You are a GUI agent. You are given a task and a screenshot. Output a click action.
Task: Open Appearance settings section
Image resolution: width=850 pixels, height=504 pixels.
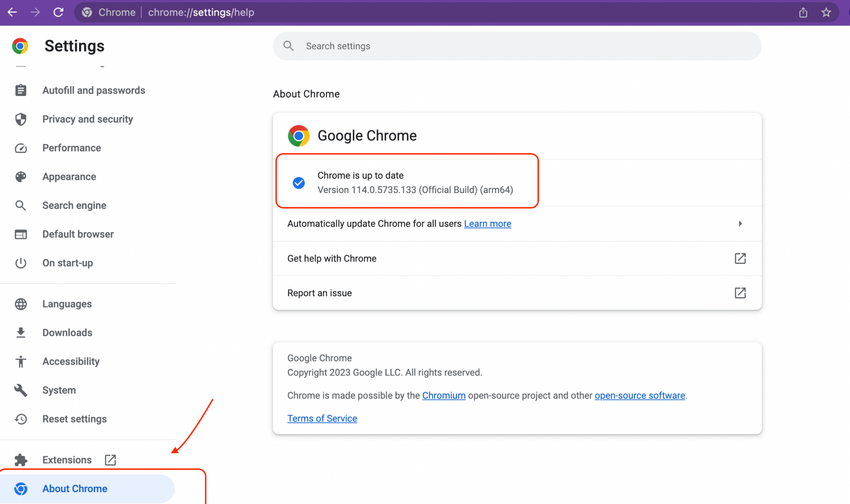pyautogui.click(x=69, y=177)
